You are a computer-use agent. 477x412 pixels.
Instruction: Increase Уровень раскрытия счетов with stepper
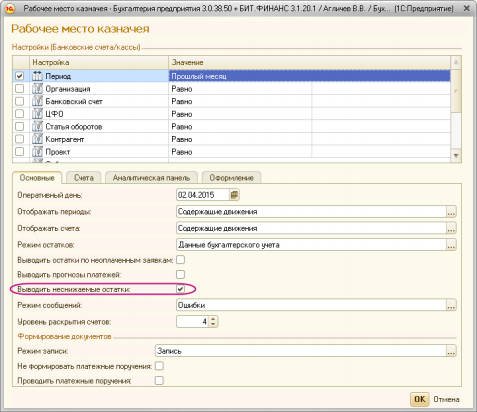(213, 319)
